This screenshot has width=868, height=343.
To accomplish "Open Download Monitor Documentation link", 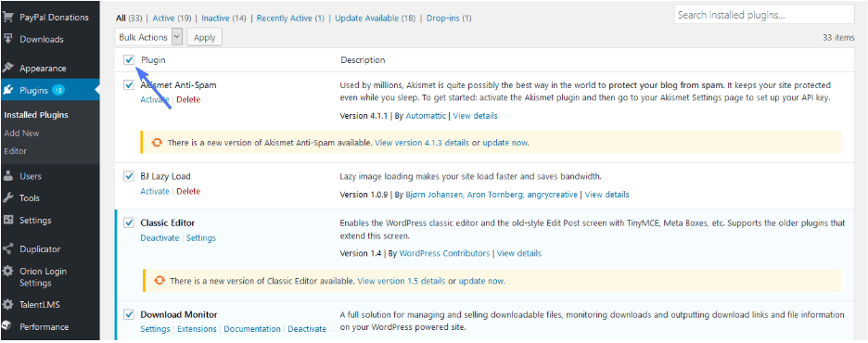I will point(252,328).
